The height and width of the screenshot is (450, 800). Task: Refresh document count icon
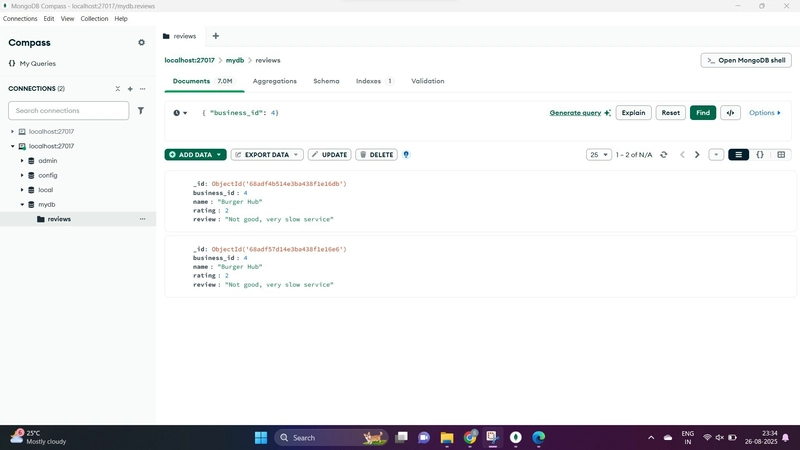coord(663,155)
